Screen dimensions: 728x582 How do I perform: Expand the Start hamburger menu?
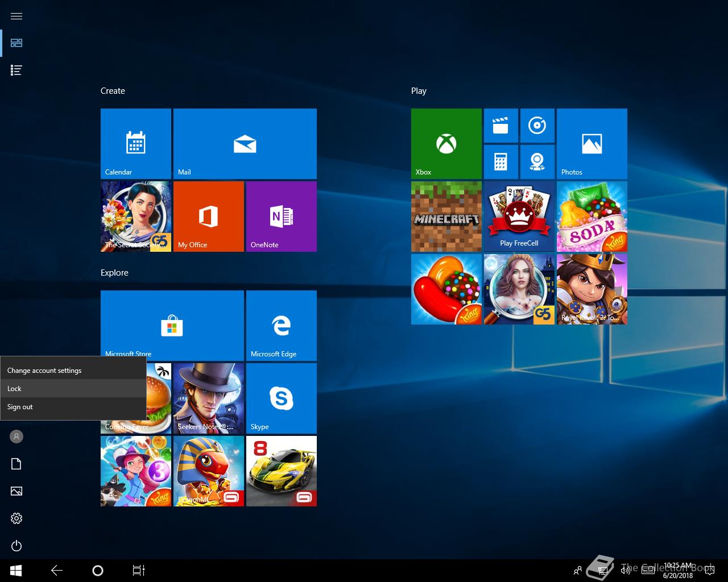click(16, 16)
